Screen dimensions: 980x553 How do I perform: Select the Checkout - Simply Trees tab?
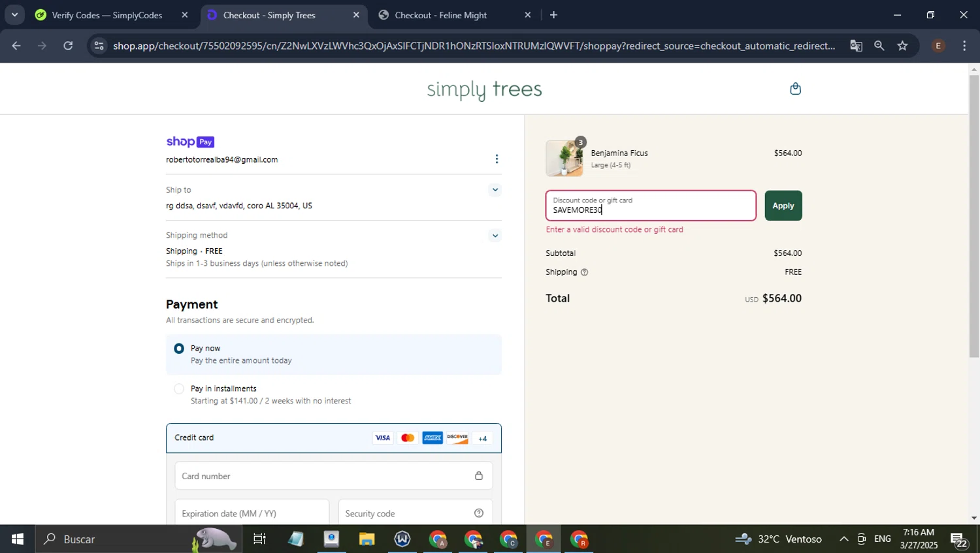pyautogui.click(x=269, y=15)
